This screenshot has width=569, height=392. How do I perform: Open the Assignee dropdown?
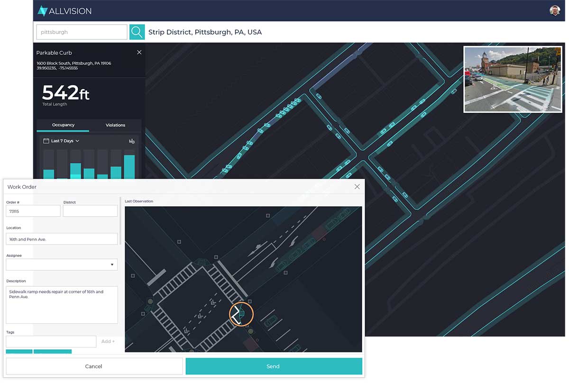point(62,264)
